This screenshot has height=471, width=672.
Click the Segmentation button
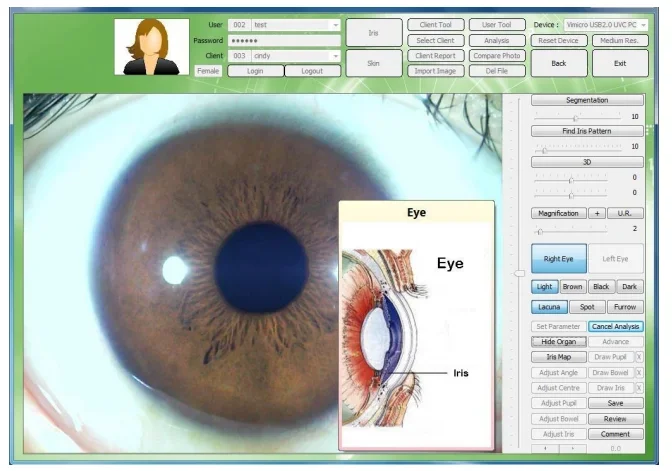click(587, 100)
